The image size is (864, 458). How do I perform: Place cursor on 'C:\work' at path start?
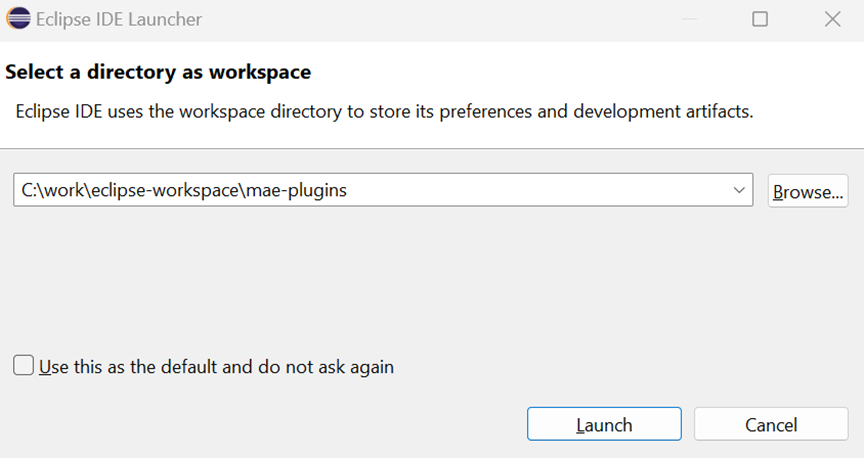click(53, 190)
